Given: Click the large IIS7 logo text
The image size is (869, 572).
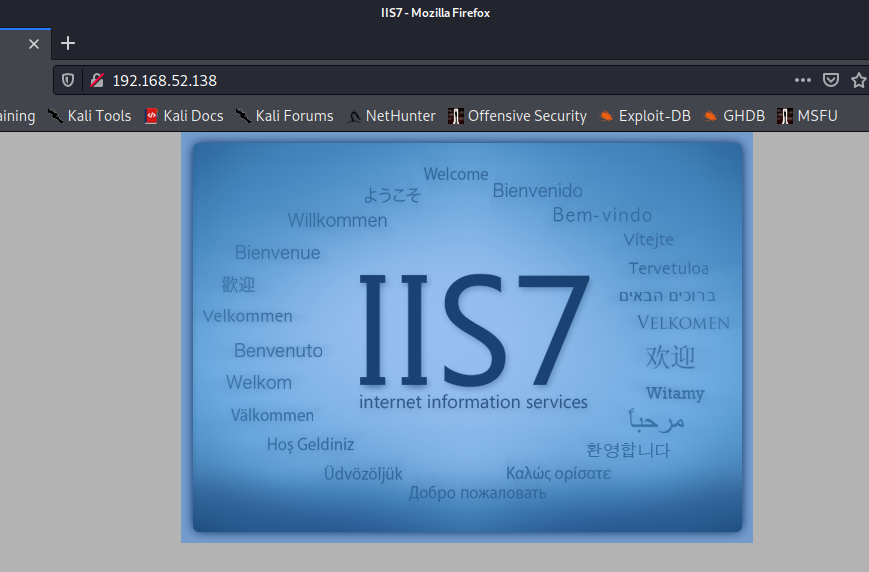Looking at the screenshot, I should (x=474, y=329).
